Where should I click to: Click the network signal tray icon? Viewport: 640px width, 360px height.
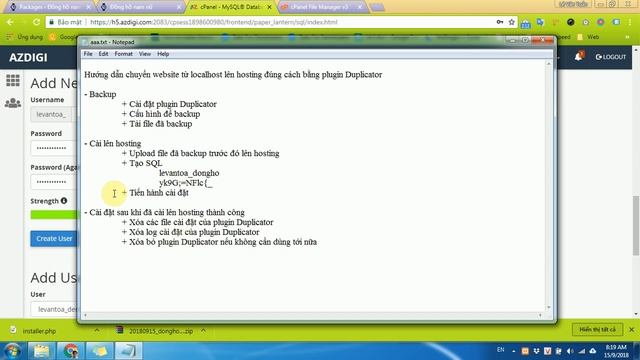582,351
